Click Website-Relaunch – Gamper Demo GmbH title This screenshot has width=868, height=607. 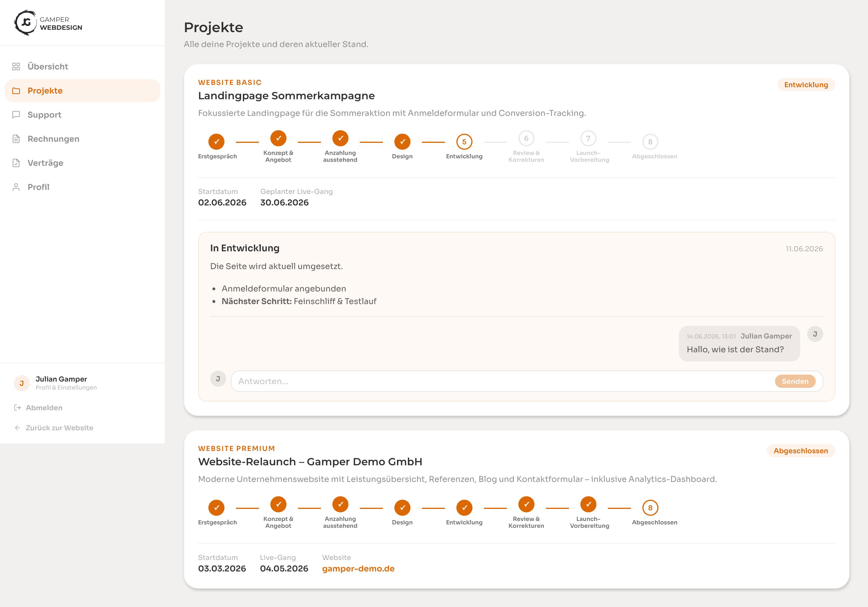point(310,462)
